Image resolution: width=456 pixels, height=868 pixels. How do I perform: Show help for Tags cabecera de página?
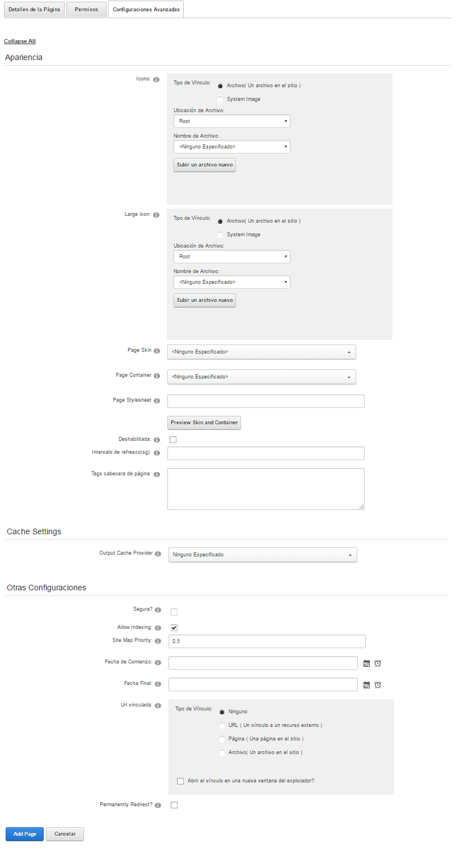tap(157, 475)
